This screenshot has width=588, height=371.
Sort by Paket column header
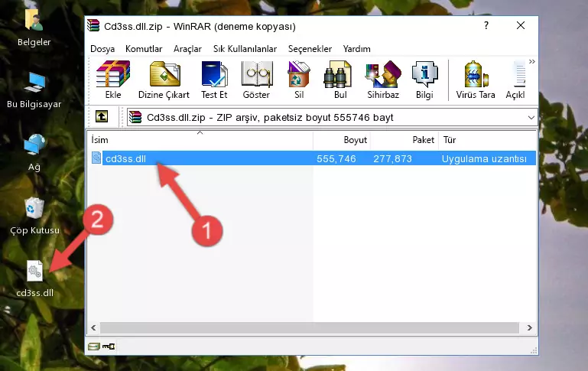[404, 140]
